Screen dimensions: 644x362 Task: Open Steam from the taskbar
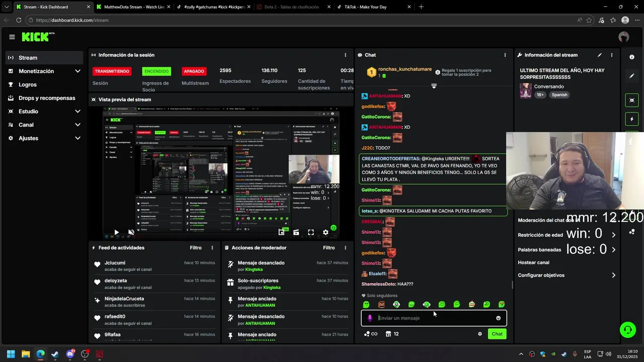click(55, 354)
